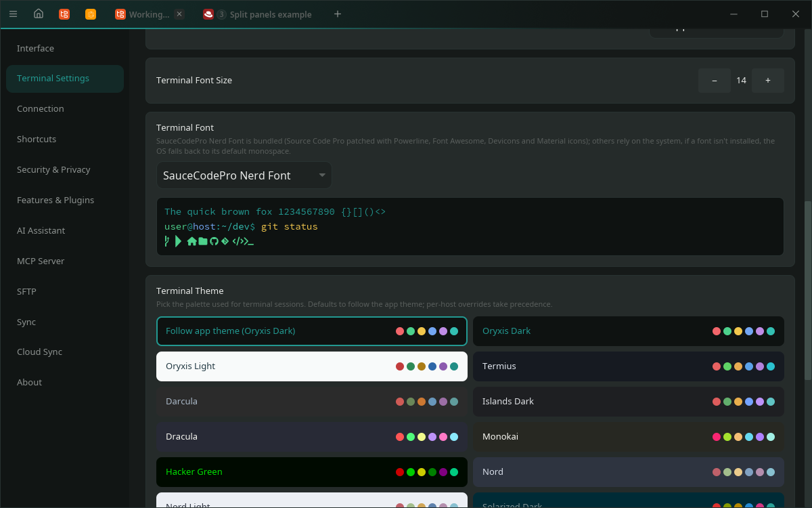This screenshot has width=812, height=508.
Task: Open Connection settings
Action: 65,108
